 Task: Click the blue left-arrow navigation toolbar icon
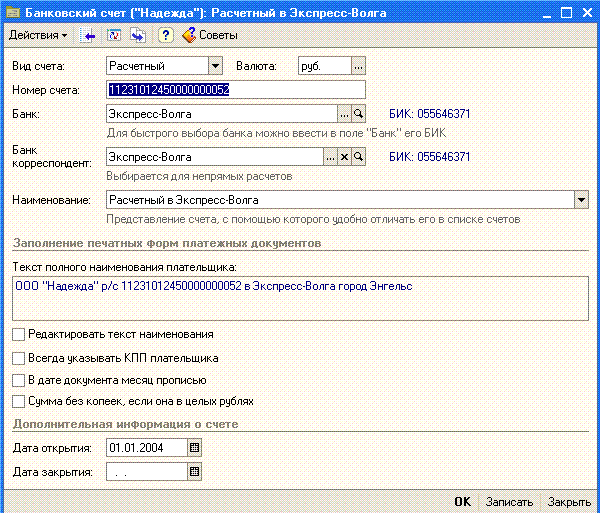point(88,36)
